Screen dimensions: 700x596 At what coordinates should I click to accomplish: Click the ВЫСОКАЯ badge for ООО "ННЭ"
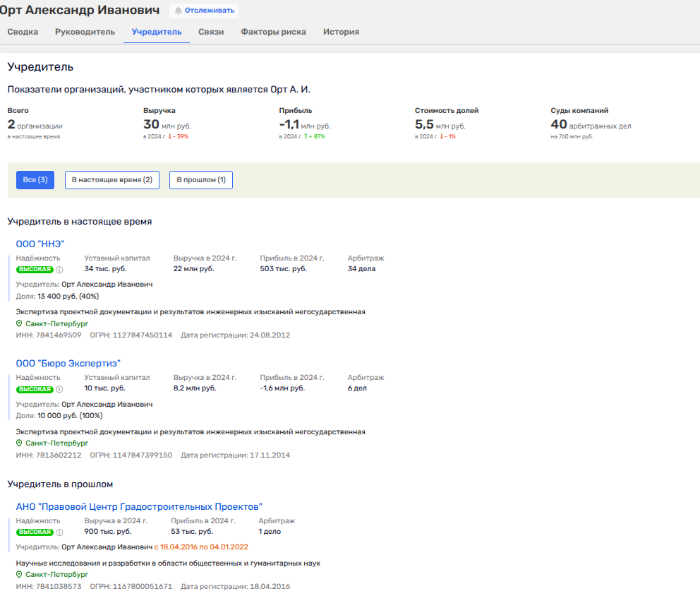tap(35, 269)
